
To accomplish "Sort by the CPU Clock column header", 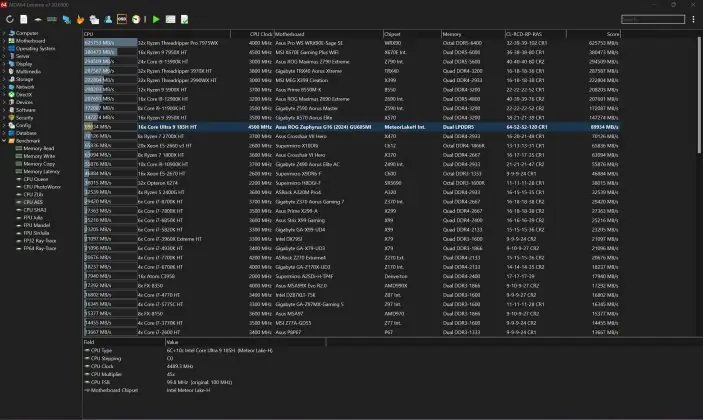I will (x=252, y=34).
